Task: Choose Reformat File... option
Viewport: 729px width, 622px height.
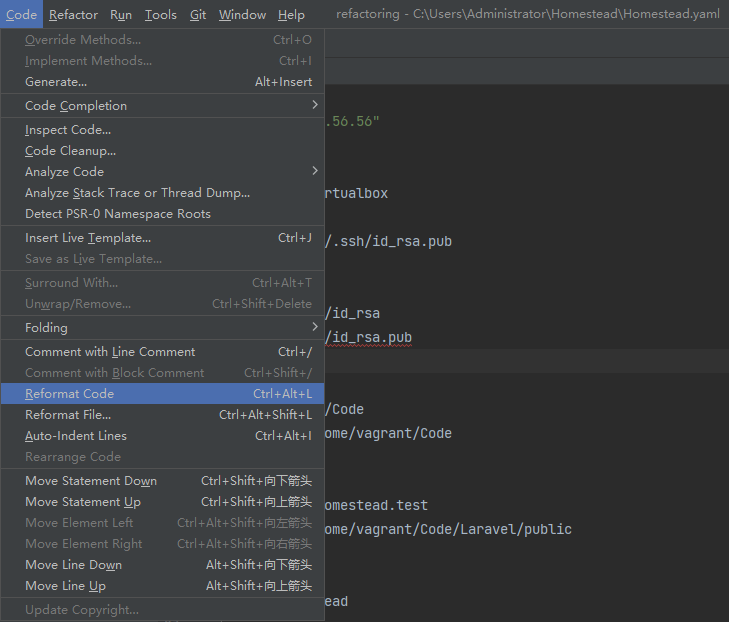Action: tap(69, 415)
